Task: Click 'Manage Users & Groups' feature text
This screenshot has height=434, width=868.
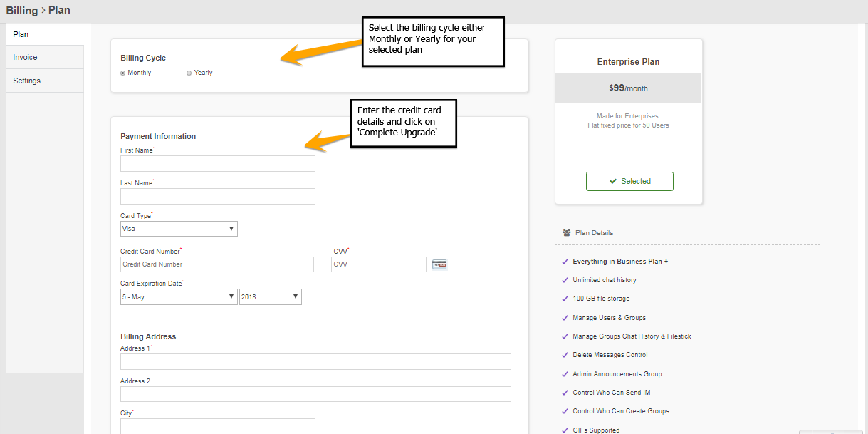Action: point(610,318)
